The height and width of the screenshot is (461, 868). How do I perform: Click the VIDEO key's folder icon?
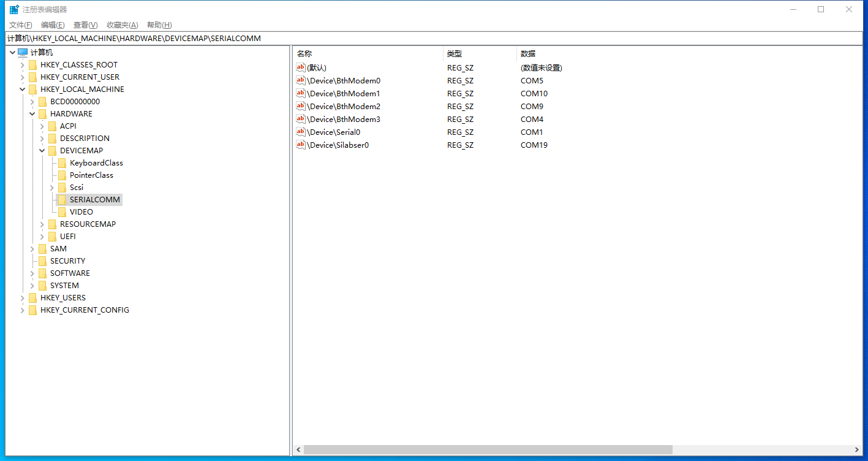tap(63, 211)
